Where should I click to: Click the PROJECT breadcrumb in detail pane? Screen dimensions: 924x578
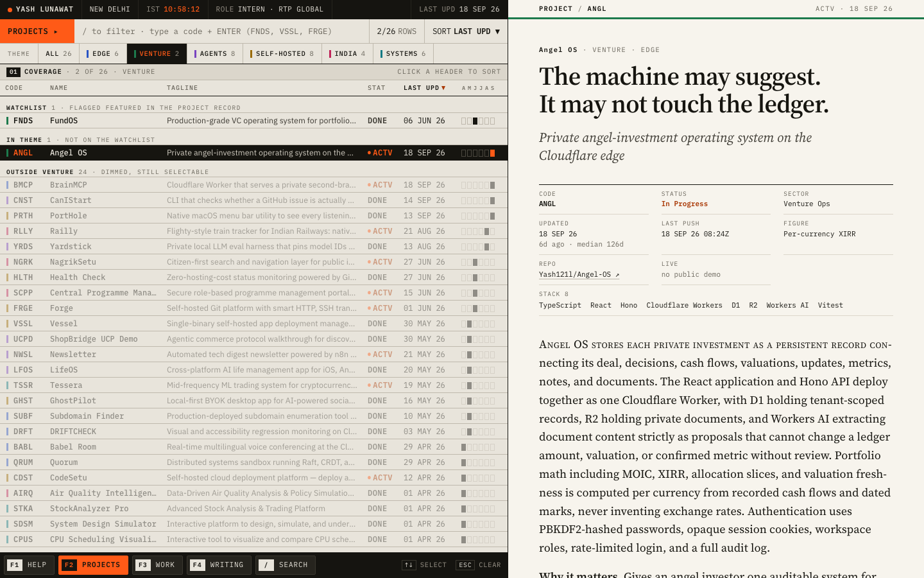[556, 9]
